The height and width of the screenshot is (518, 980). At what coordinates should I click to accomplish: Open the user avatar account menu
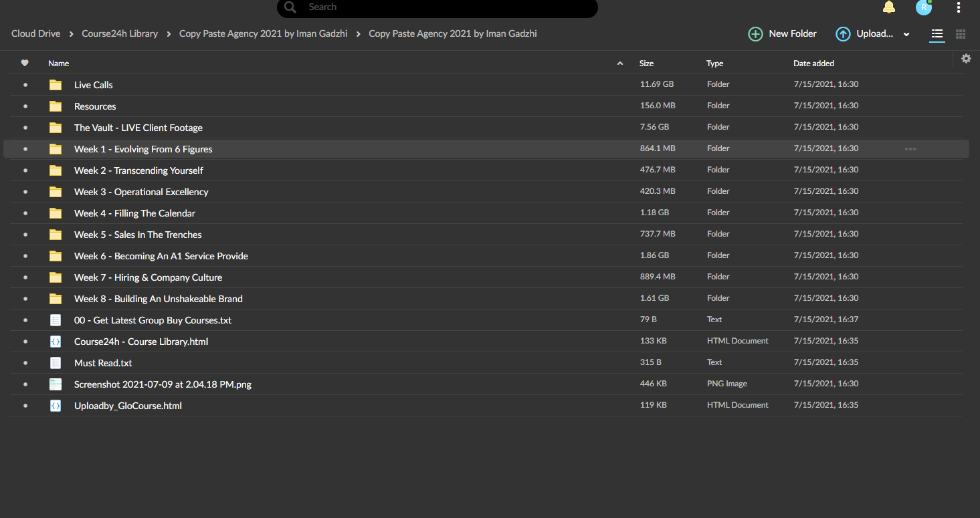[x=924, y=7]
